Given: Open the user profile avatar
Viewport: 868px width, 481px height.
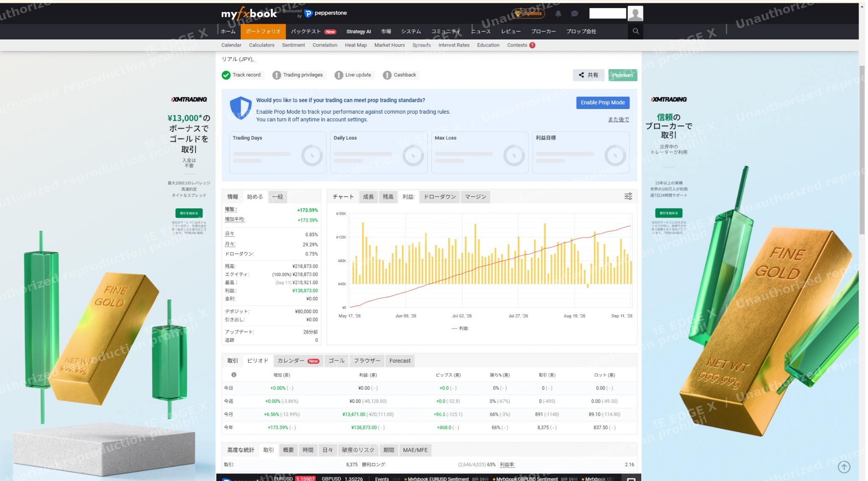Looking at the screenshot, I should tap(635, 14).
